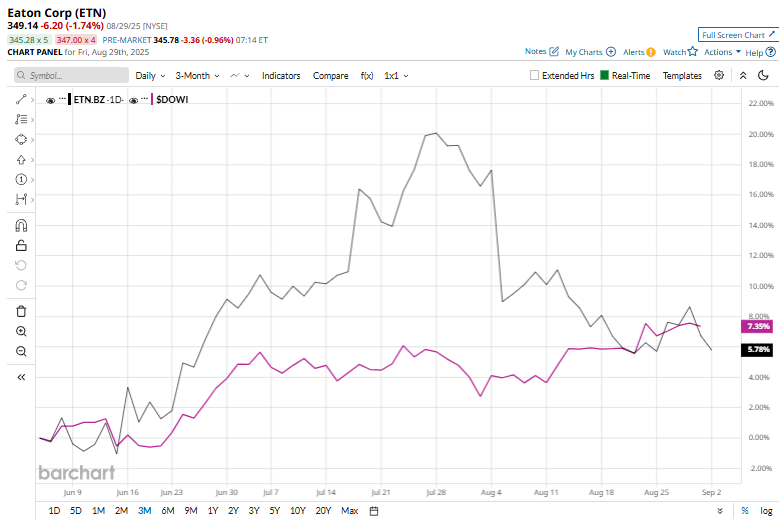Open the Daily frequency dropdown
782x527 pixels.
[x=150, y=76]
